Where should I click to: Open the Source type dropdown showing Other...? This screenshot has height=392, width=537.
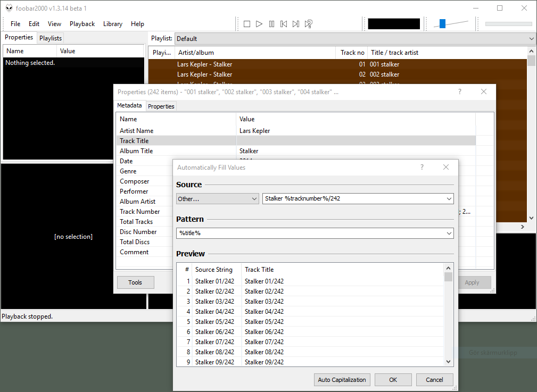[218, 199]
